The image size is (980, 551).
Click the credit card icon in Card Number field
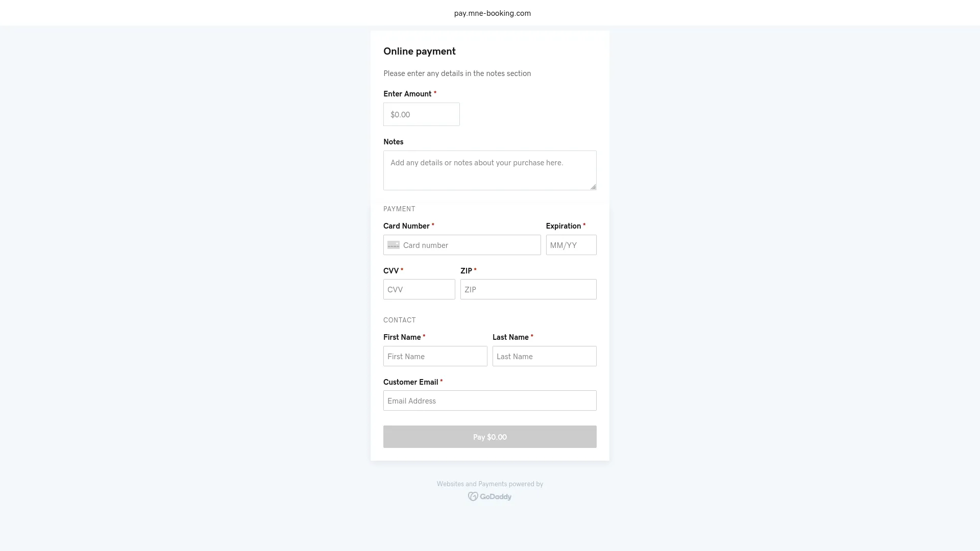click(x=393, y=245)
